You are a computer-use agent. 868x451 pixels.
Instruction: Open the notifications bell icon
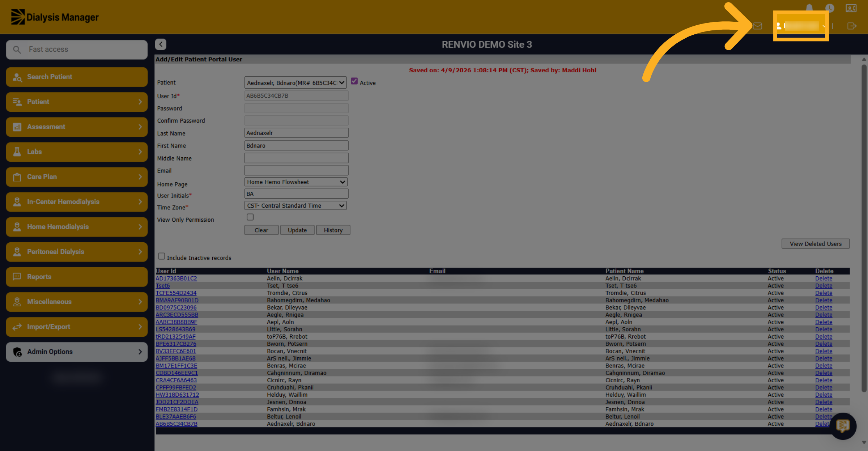pyautogui.click(x=809, y=8)
